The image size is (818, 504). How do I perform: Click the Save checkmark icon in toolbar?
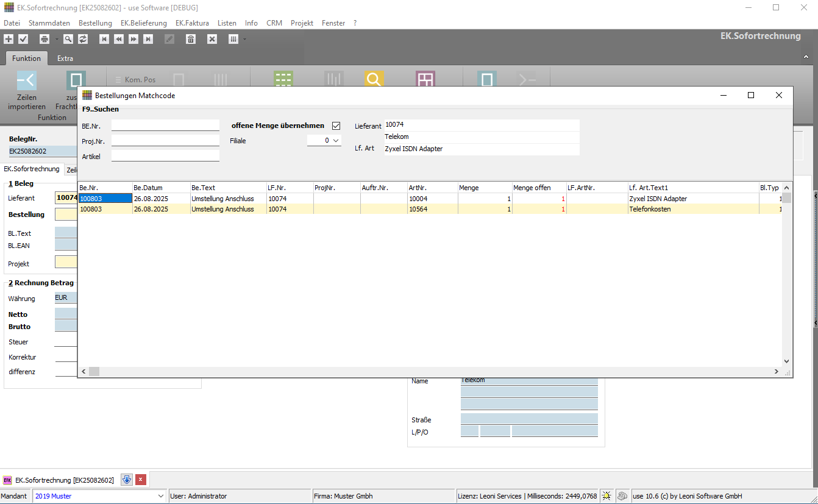(23, 39)
